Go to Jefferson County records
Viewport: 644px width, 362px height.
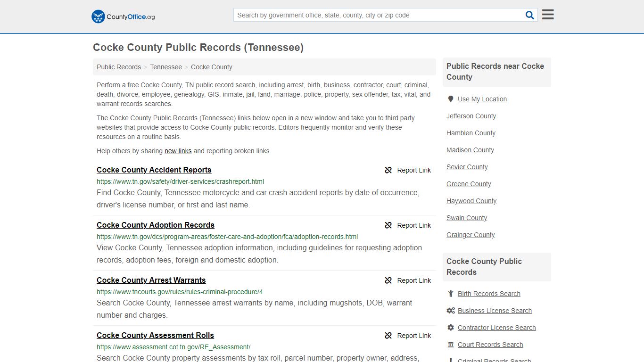click(471, 116)
